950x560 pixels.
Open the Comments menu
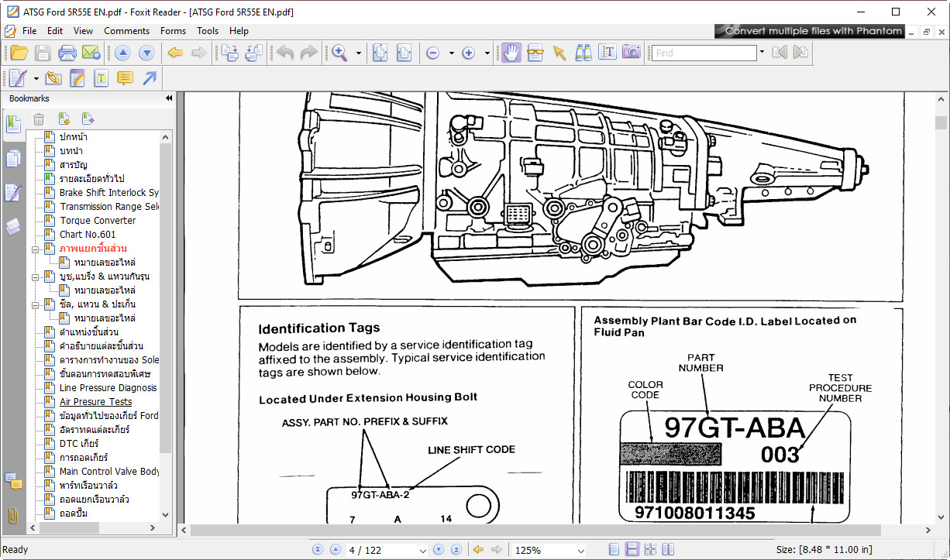coord(126,31)
